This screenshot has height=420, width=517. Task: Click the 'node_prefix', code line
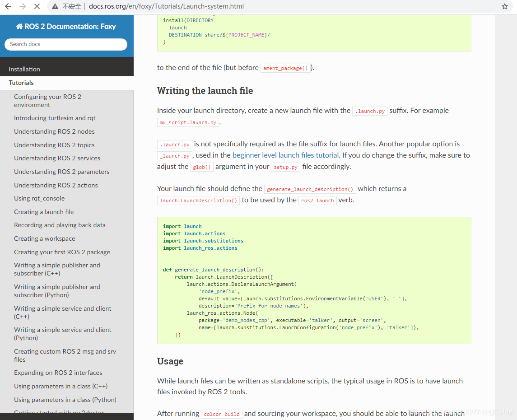pos(219,291)
